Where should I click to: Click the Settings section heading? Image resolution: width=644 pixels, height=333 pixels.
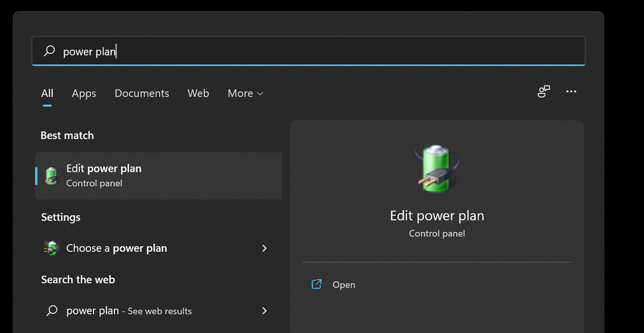pos(61,217)
